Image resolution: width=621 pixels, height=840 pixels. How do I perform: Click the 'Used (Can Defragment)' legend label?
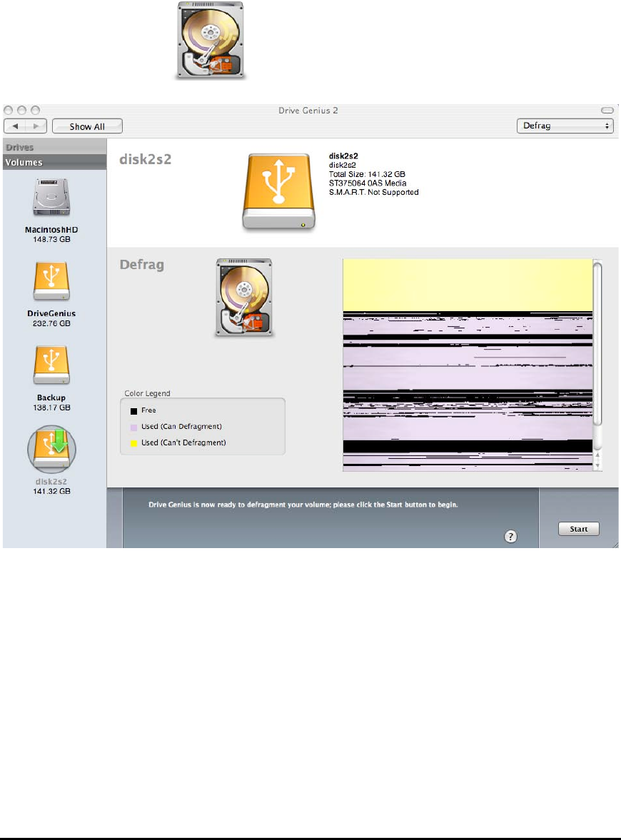tap(181, 427)
